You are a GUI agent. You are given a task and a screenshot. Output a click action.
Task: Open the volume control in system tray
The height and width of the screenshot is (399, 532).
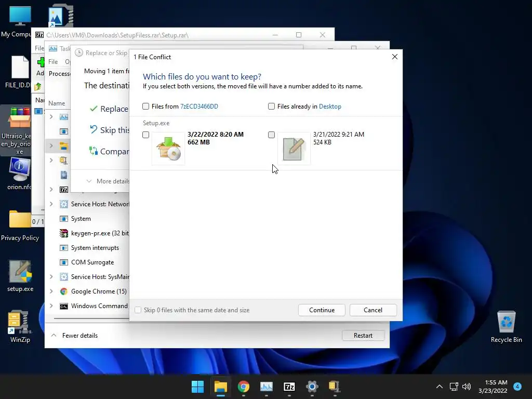click(467, 387)
